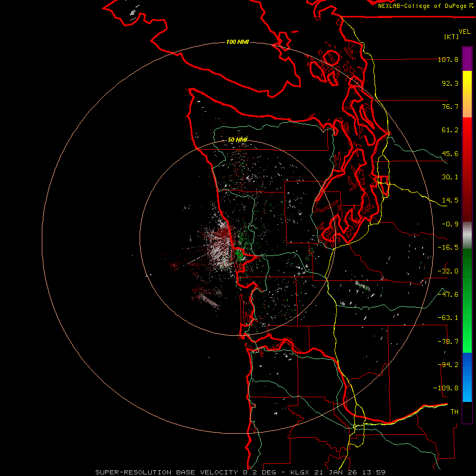Pick the purple segment of the color bar

coord(467,59)
